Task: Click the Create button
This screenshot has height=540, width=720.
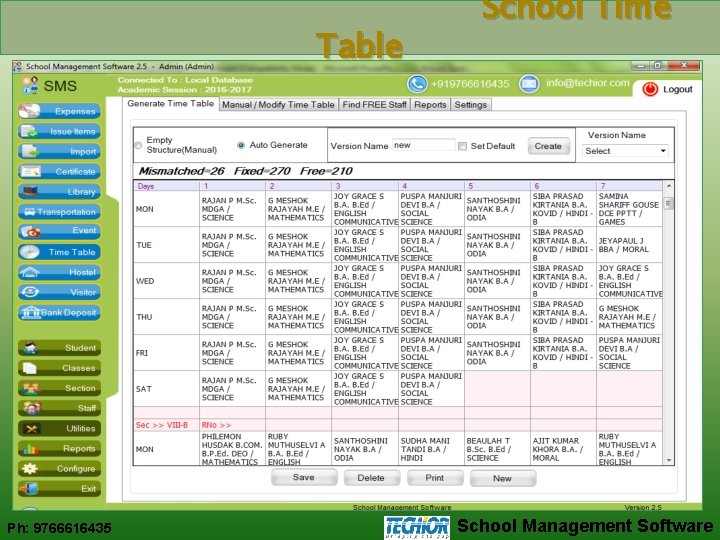Action: pyautogui.click(x=548, y=146)
